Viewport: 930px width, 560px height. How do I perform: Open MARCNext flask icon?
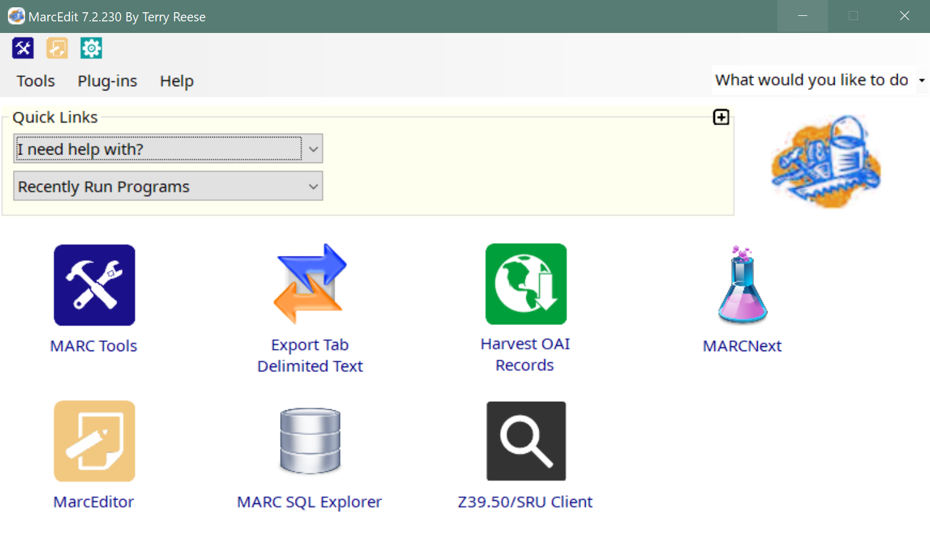pos(742,285)
